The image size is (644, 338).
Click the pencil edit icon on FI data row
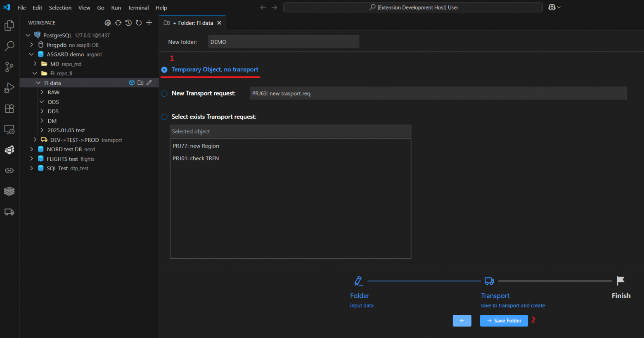point(149,83)
